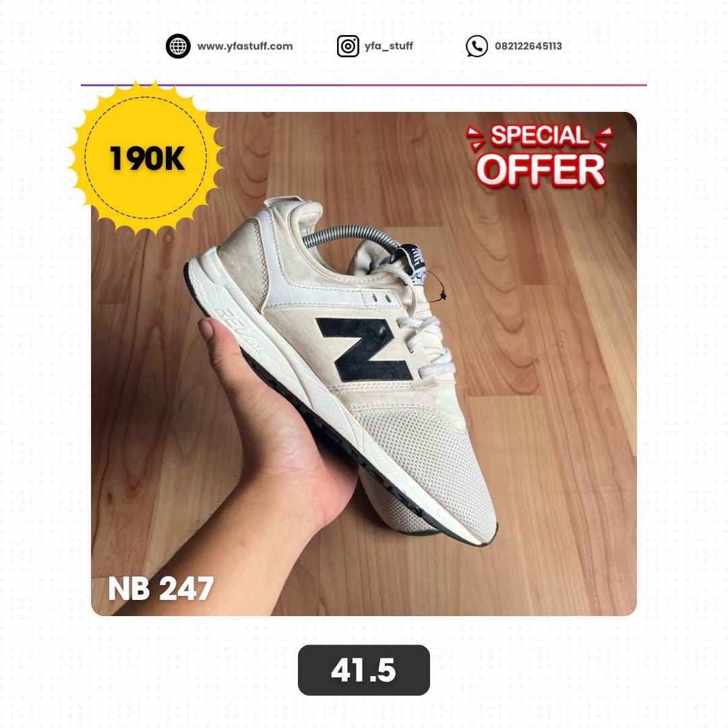Select the 41.5 size button
Screen dimensions: 728x728
[364, 670]
